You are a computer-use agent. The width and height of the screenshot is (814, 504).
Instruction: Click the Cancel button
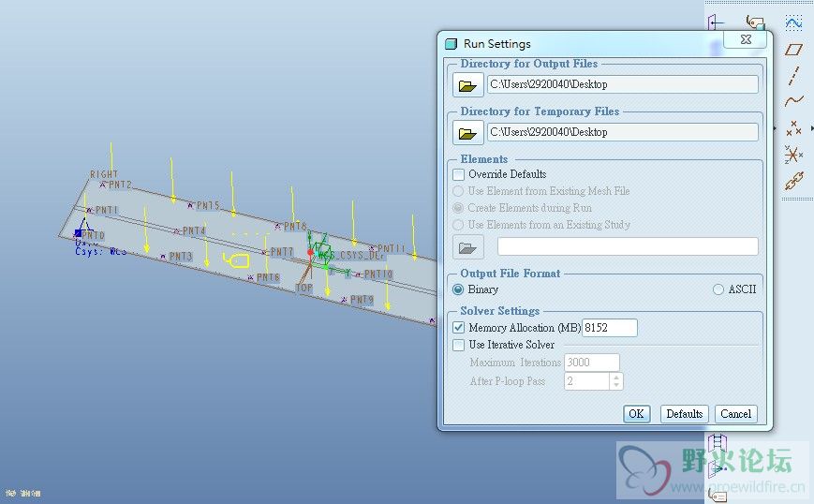point(735,414)
